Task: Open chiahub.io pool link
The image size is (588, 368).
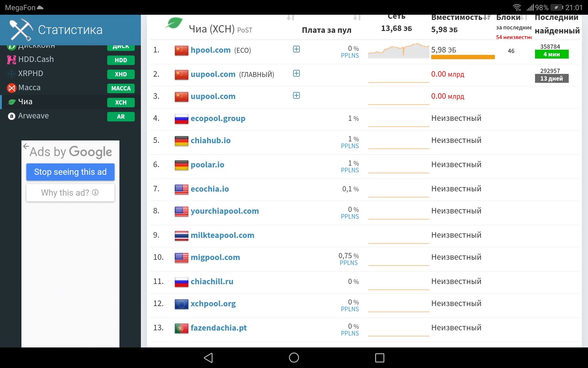Action: click(x=211, y=140)
